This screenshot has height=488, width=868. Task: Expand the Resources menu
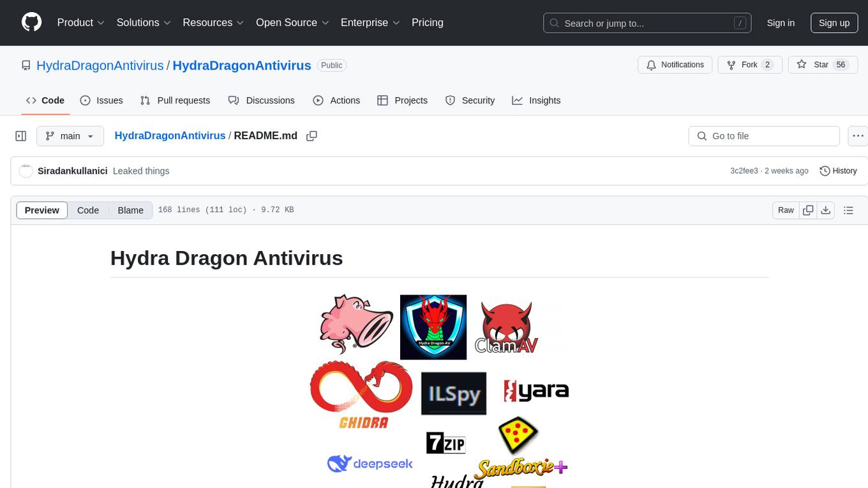click(213, 22)
